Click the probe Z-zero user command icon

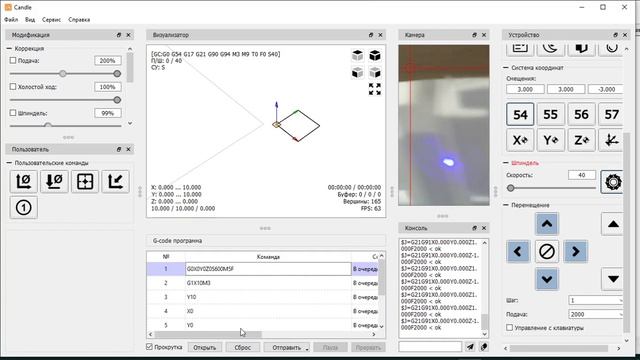coord(23,181)
